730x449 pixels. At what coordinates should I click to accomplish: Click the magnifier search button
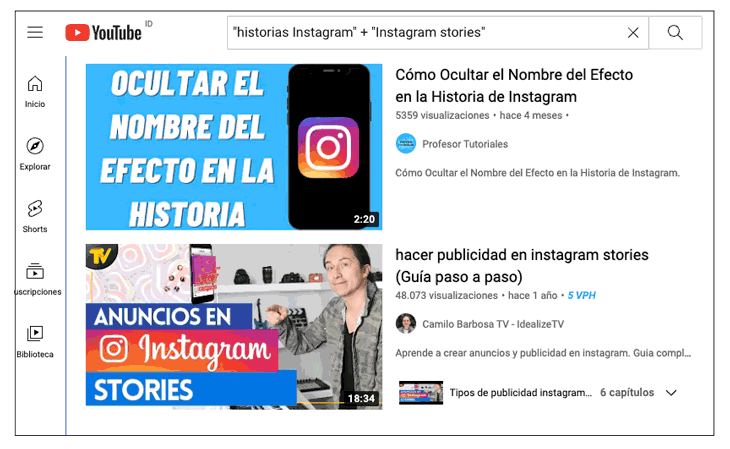[x=675, y=33]
